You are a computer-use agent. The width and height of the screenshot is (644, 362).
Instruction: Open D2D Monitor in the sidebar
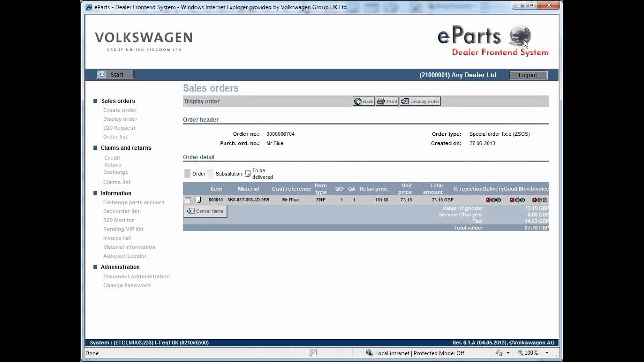(119, 220)
